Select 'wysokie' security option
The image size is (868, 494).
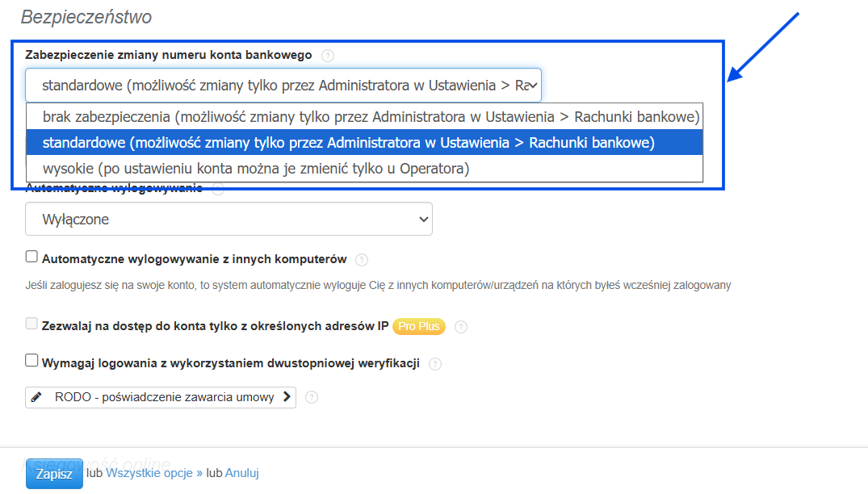click(364, 168)
